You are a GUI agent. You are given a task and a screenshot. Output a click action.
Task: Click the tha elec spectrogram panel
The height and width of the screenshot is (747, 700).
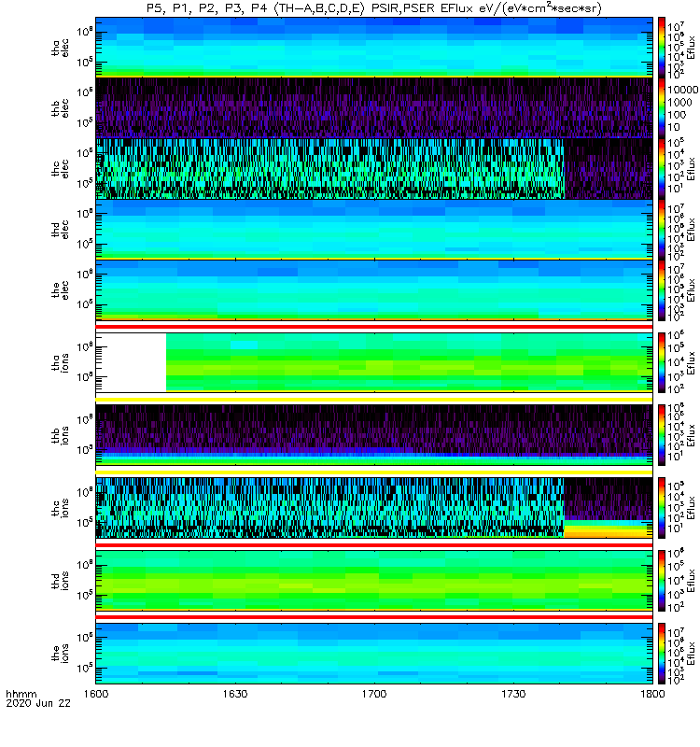374,48
